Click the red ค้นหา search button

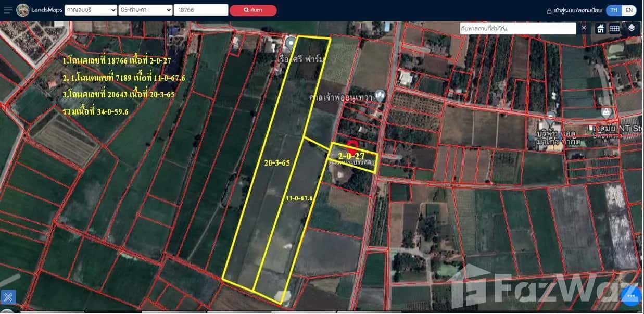[x=253, y=10]
